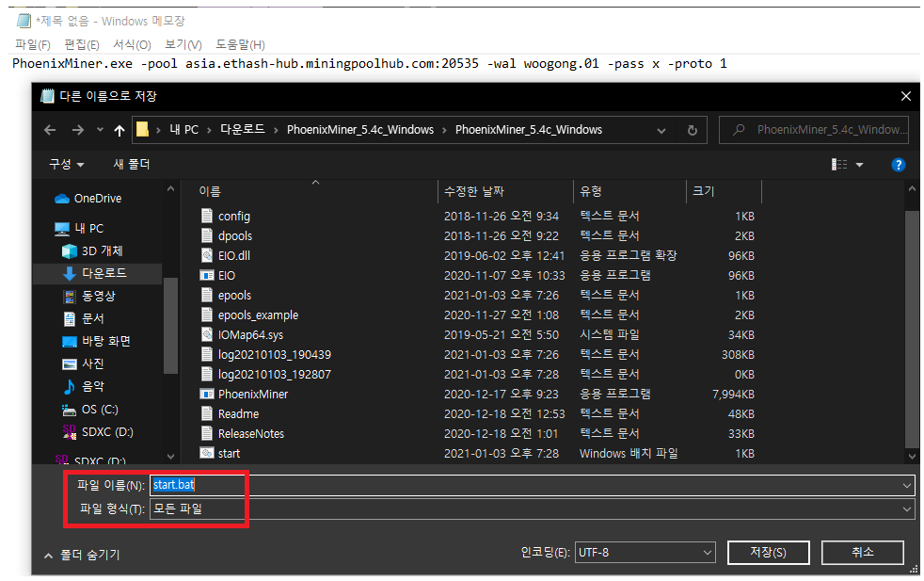Go back with the left arrow

[x=50, y=130]
